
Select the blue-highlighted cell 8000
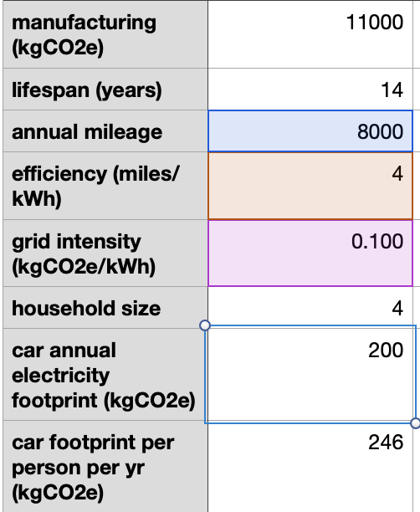coord(310,131)
